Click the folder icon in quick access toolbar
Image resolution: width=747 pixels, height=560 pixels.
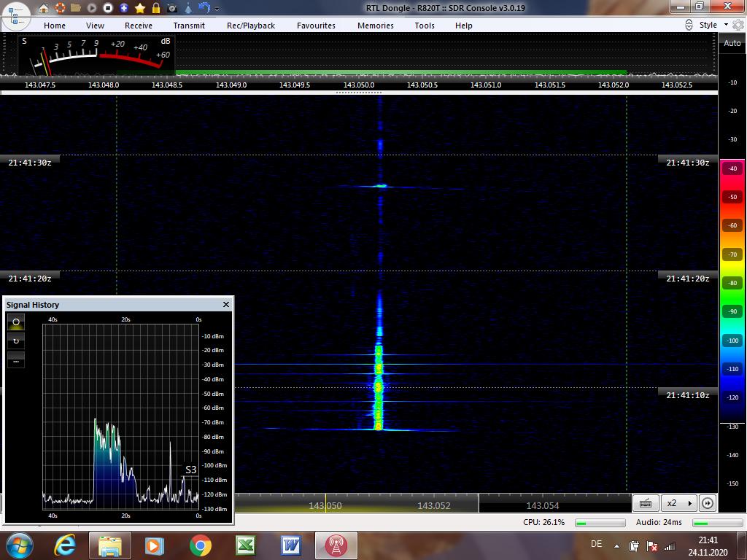pyautogui.click(x=76, y=8)
